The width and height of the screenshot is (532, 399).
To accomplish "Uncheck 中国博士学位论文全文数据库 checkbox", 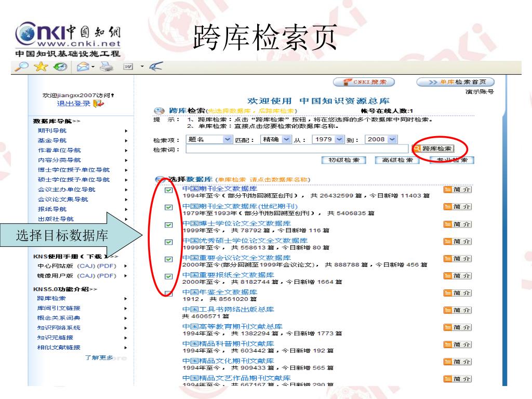I will click(168, 225).
